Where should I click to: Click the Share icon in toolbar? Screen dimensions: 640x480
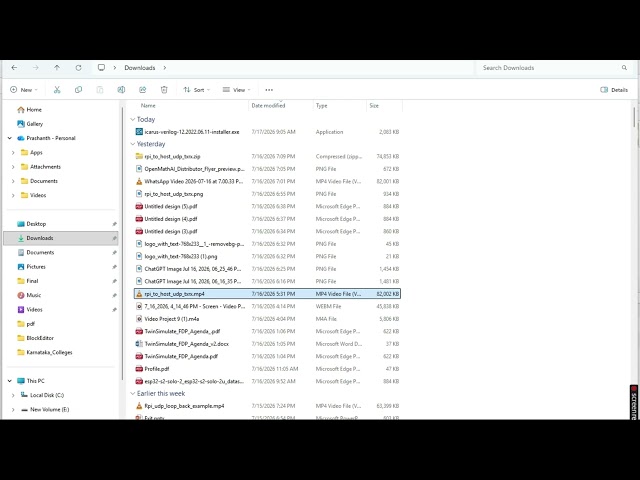click(x=142, y=90)
